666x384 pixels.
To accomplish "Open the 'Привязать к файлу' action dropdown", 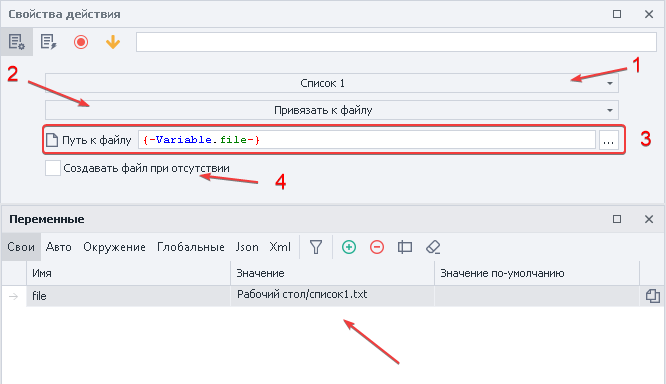I will point(332,110).
